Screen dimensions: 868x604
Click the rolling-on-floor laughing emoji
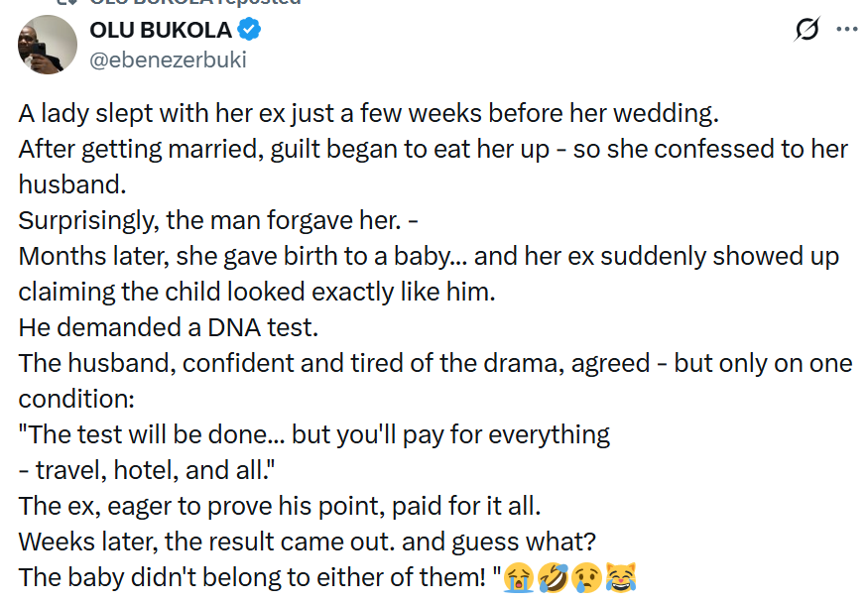(x=552, y=576)
